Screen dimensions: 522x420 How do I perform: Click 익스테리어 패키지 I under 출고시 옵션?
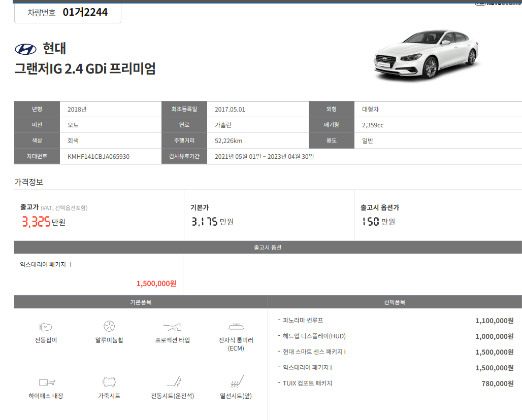point(46,264)
